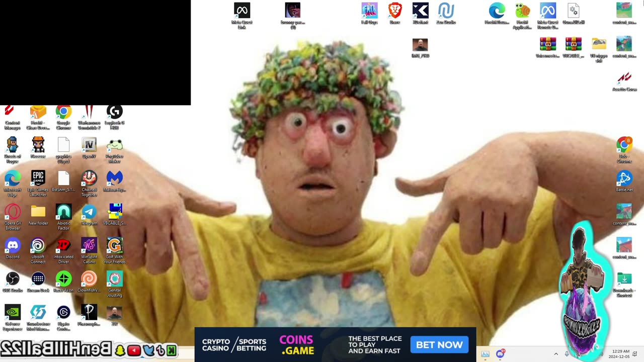The width and height of the screenshot is (644, 362).
Task: Open VBCABLE_S floppy-disk icon
Action: click(114, 215)
